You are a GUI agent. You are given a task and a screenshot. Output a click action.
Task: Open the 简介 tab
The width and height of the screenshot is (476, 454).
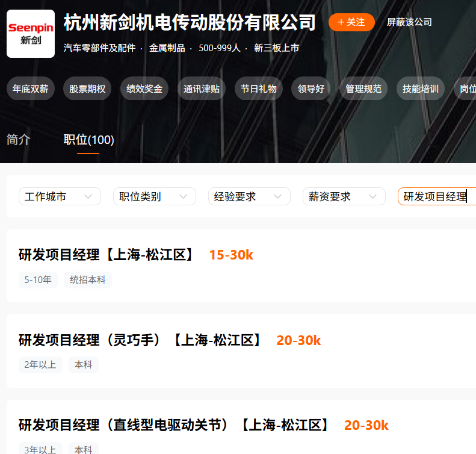pos(18,140)
